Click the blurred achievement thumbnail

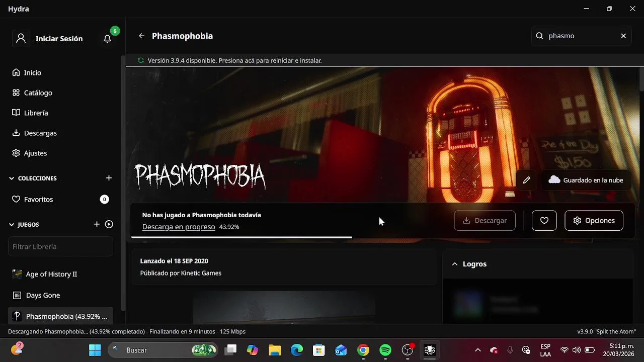click(468, 303)
